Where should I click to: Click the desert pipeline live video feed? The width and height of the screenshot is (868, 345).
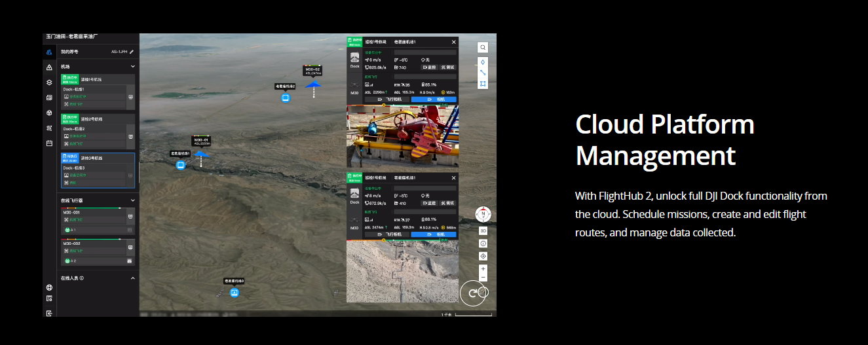402,272
